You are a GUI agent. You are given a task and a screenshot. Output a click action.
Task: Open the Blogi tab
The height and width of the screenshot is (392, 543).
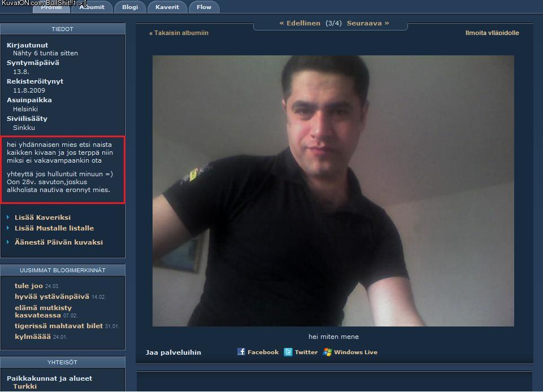[x=130, y=7]
